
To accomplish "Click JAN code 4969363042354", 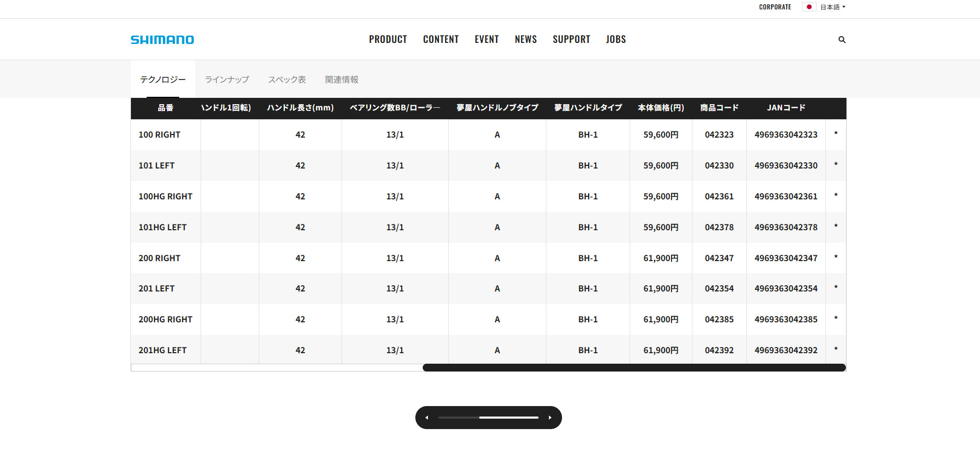I will tap(786, 289).
